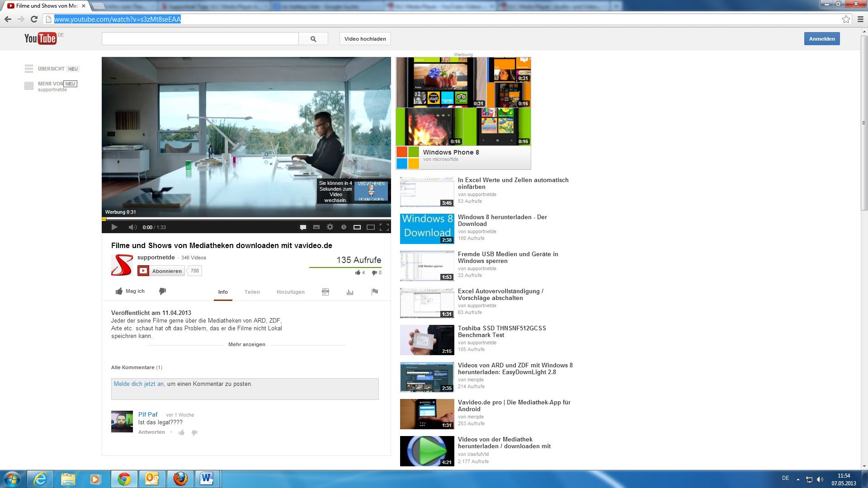Add the video to Watch Later
The width and height of the screenshot is (868, 488).
coord(344,227)
